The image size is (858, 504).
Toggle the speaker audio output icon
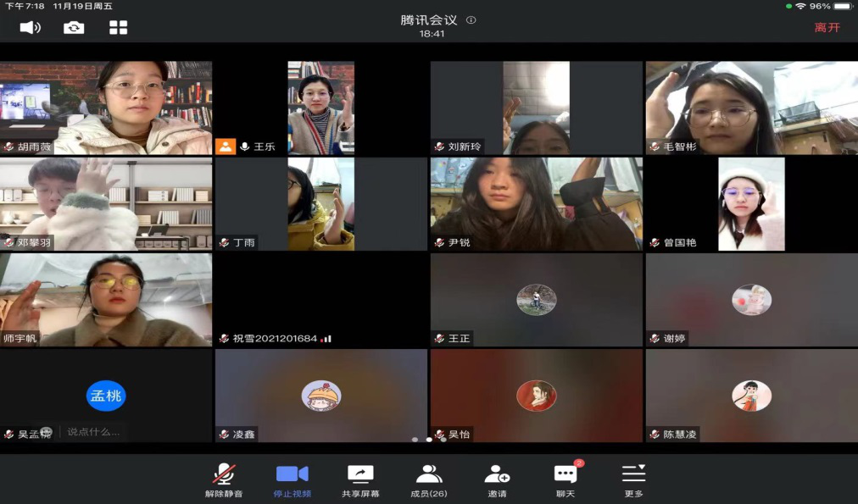click(30, 27)
